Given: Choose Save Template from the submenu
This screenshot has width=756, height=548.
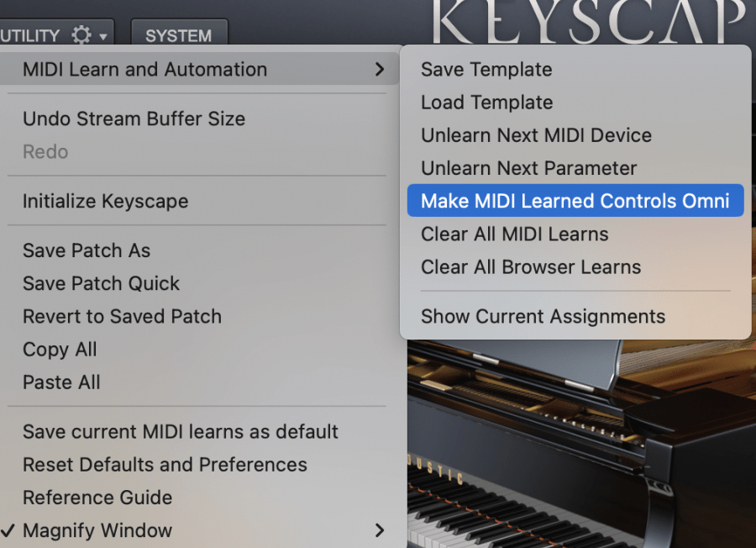Looking at the screenshot, I should coord(486,70).
